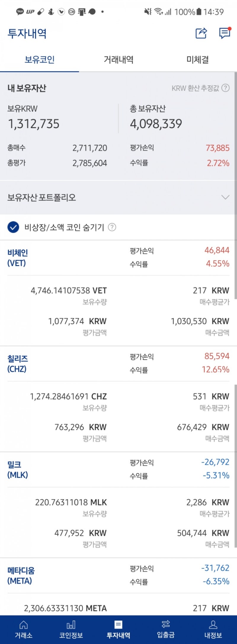The height and width of the screenshot is (644, 237).
Task: Switch to 거래내역 tab
Action: (118, 60)
